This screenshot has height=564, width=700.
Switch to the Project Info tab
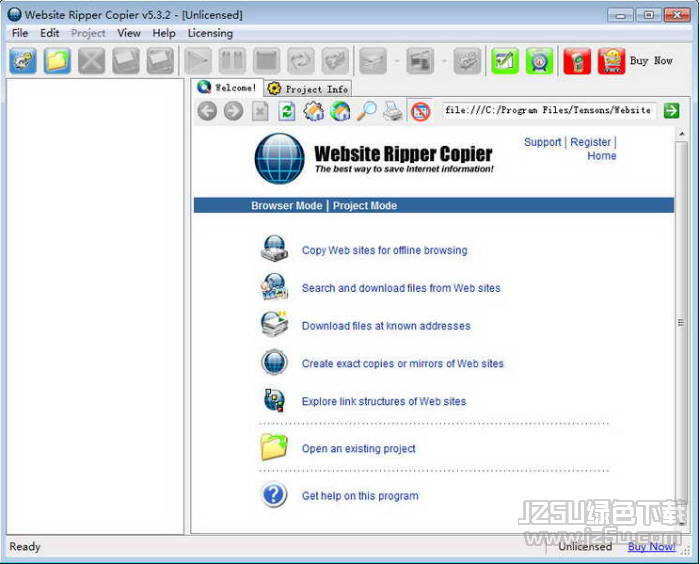[x=308, y=89]
